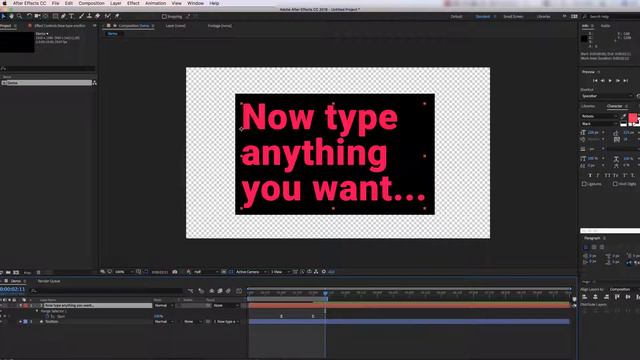Step forward one frame in Preview
The image size is (640, 360).
[x=618, y=81]
